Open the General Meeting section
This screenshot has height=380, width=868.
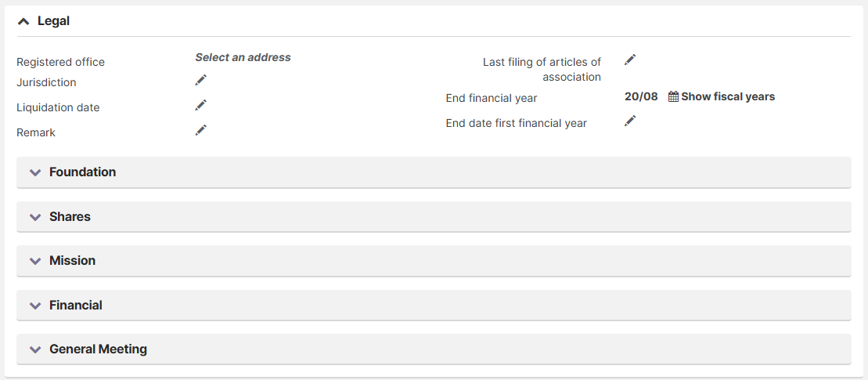[434, 349]
